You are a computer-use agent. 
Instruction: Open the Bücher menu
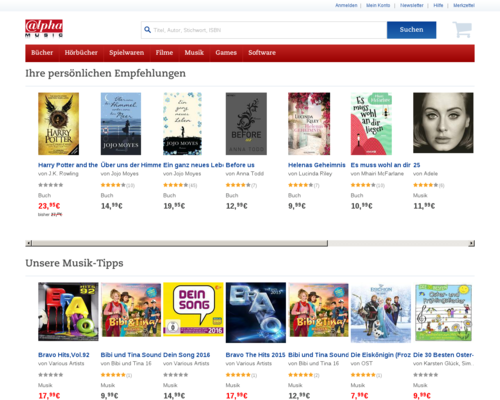click(42, 53)
